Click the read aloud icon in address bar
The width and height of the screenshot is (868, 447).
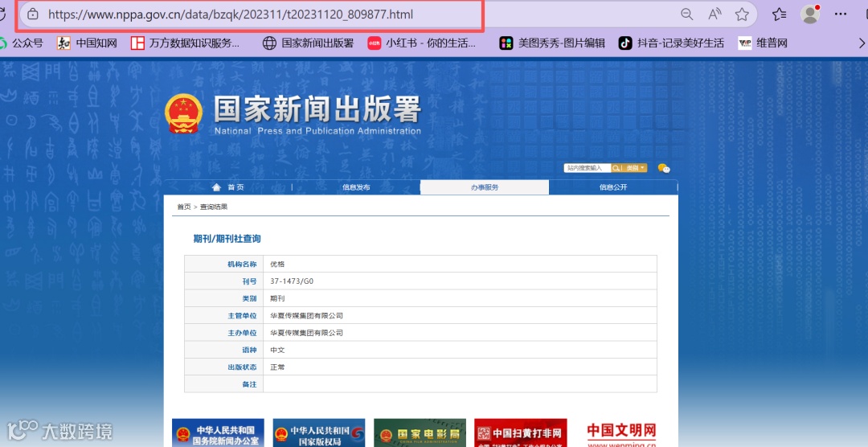(x=714, y=14)
